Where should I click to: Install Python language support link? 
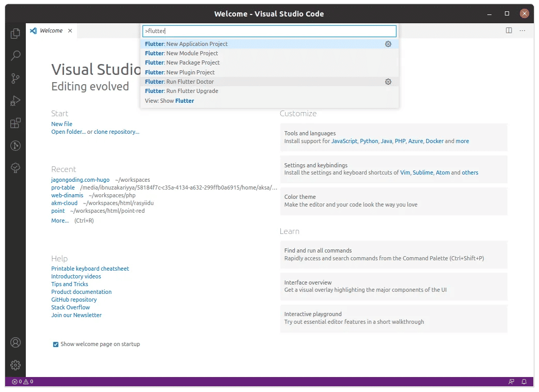tap(369, 141)
